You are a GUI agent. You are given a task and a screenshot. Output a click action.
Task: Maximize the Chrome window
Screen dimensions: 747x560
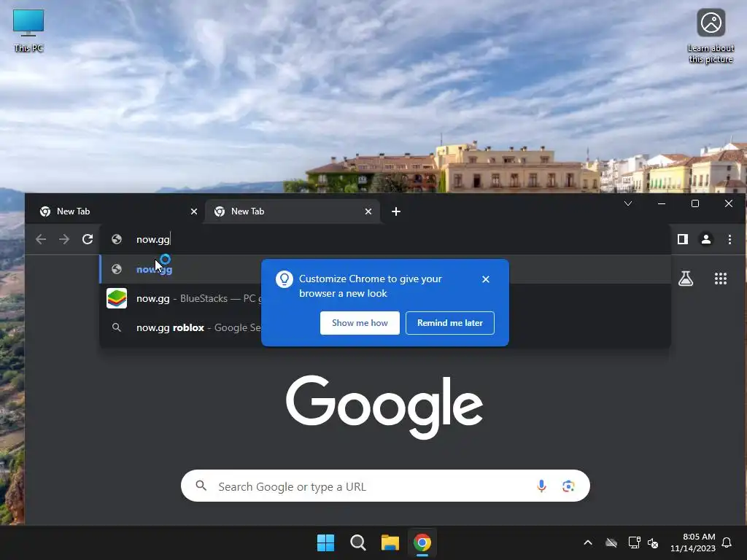point(695,204)
